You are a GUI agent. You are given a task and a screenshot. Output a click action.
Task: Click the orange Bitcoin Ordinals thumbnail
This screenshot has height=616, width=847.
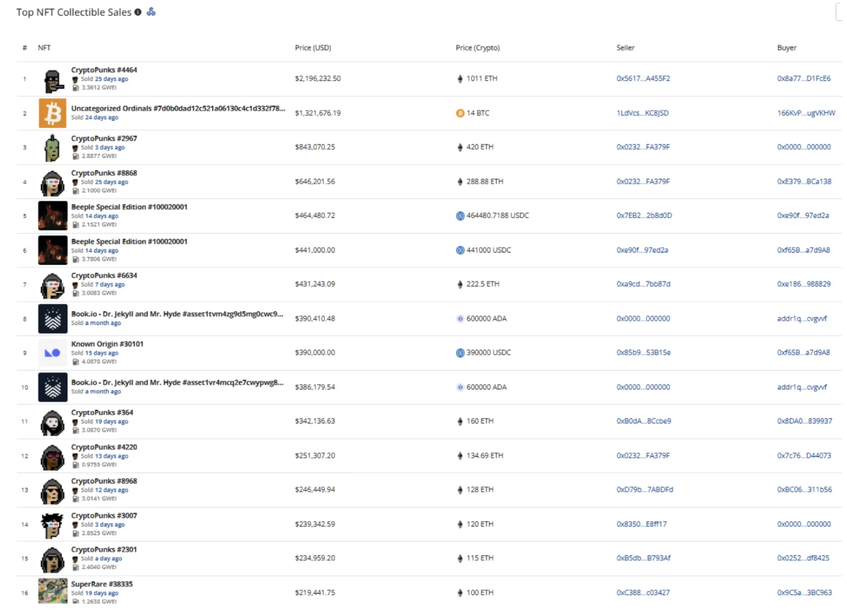click(52, 113)
